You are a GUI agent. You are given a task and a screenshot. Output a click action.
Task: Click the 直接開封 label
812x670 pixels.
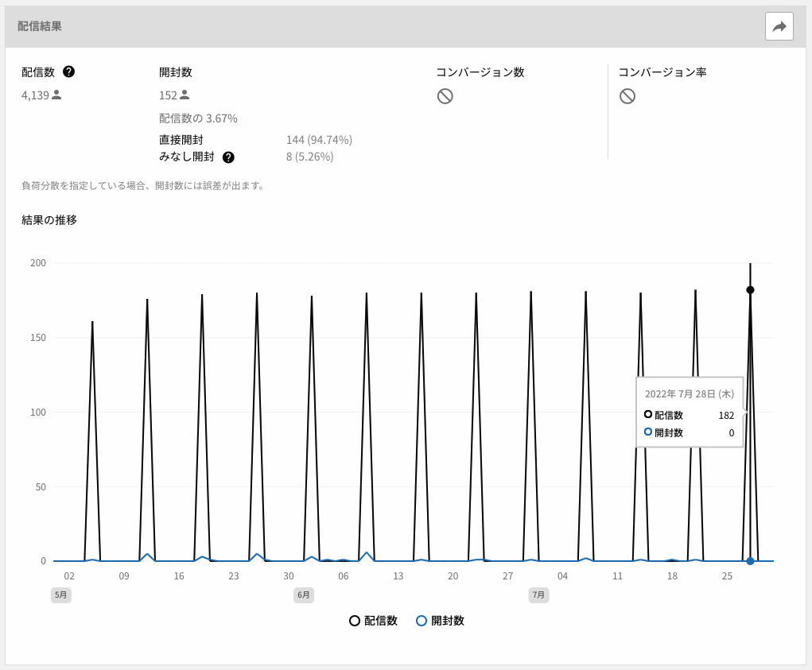tap(181, 140)
